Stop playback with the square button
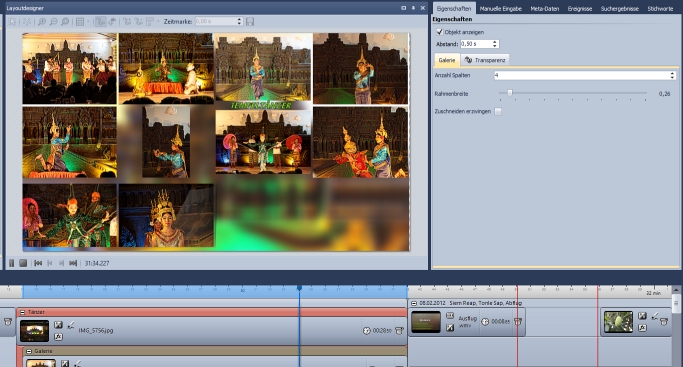 tap(23, 263)
